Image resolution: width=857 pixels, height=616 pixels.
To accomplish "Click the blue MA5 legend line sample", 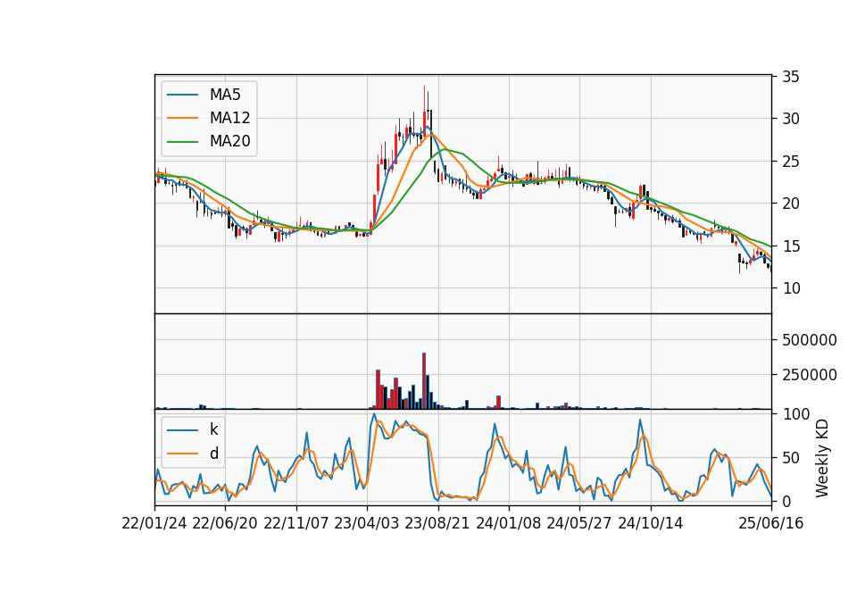I will [x=182, y=95].
